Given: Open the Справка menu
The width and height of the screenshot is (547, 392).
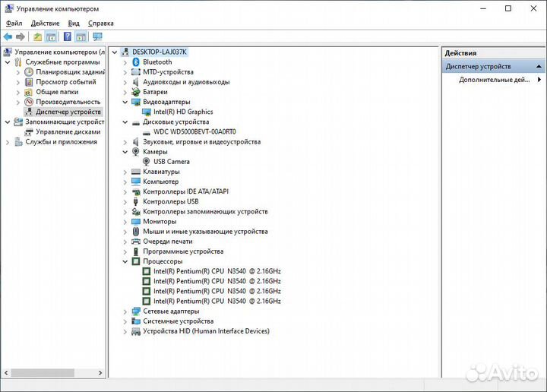Looking at the screenshot, I should pyautogui.click(x=101, y=24).
